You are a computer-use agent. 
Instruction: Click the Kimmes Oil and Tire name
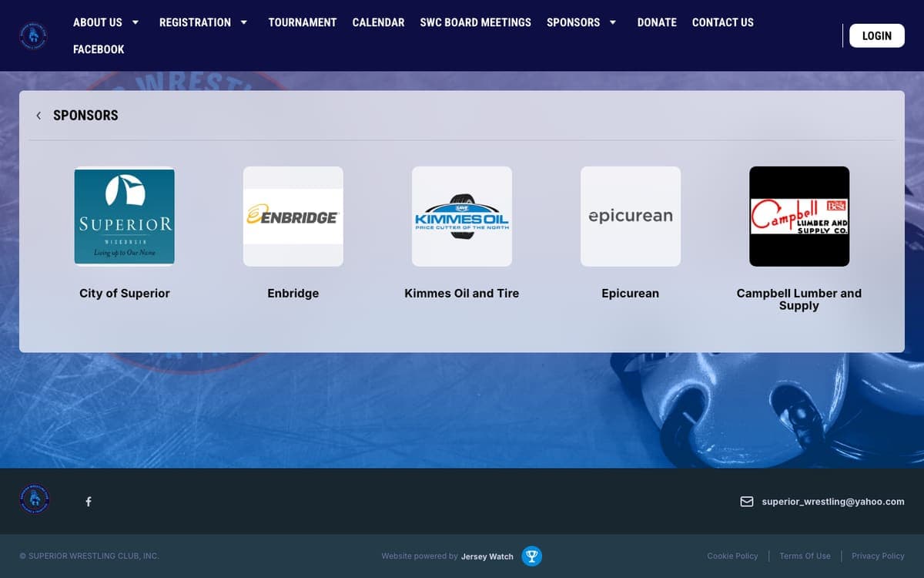462,294
